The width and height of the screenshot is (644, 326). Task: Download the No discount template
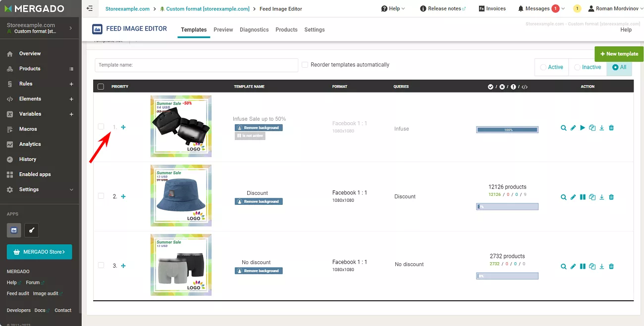(602, 266)
